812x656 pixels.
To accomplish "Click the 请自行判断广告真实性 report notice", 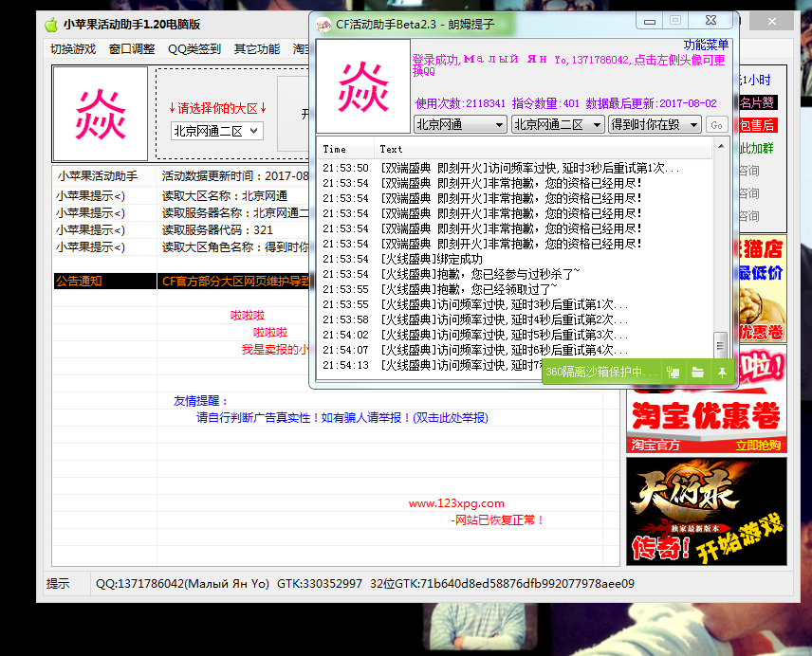I will click(342, 418).
